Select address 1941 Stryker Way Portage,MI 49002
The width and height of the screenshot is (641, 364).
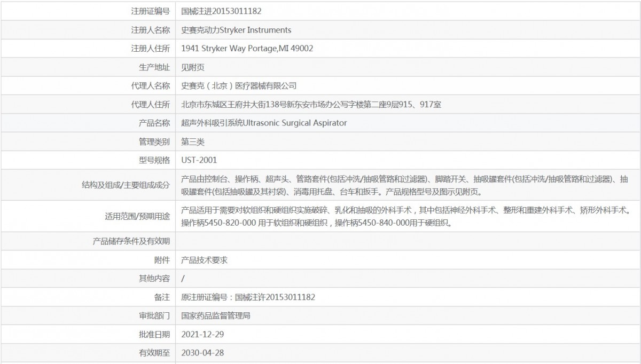point(247,49)
